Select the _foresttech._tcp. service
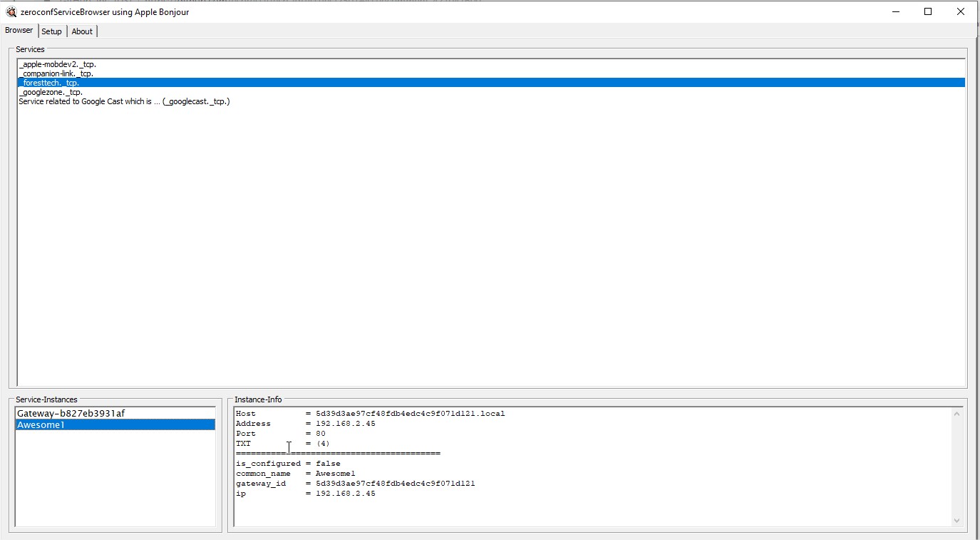 (48, 82)
